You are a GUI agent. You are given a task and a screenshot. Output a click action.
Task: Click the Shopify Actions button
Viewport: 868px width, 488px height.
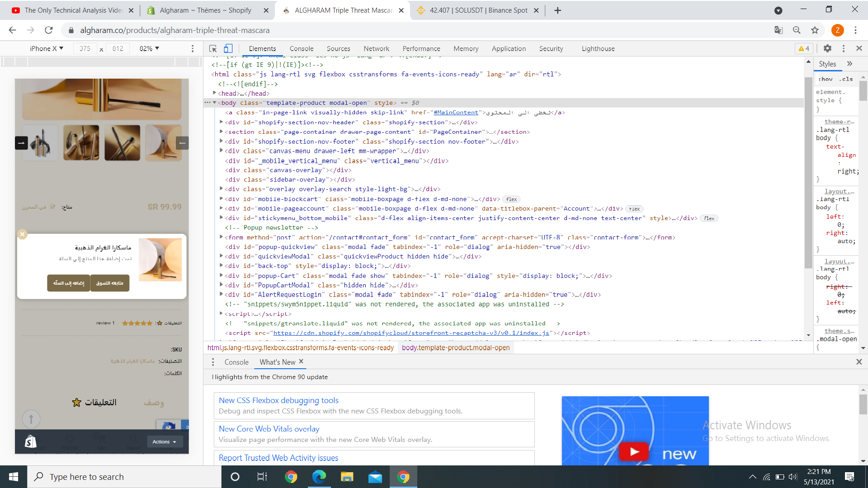[x=165, y=441]
